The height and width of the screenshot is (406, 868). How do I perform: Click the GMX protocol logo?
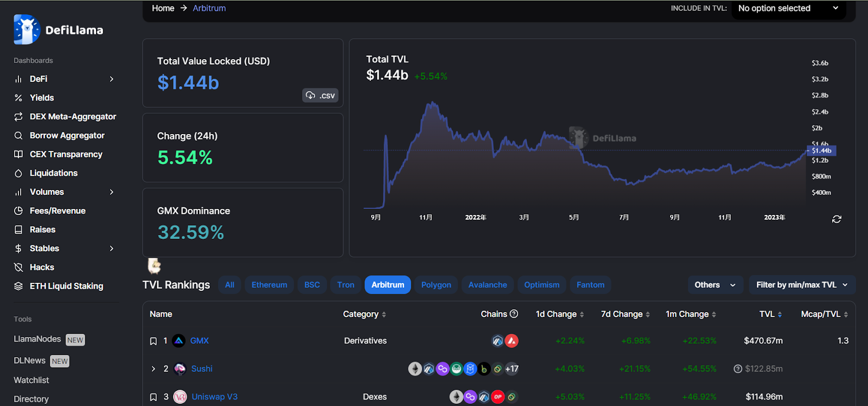[179, 341]
